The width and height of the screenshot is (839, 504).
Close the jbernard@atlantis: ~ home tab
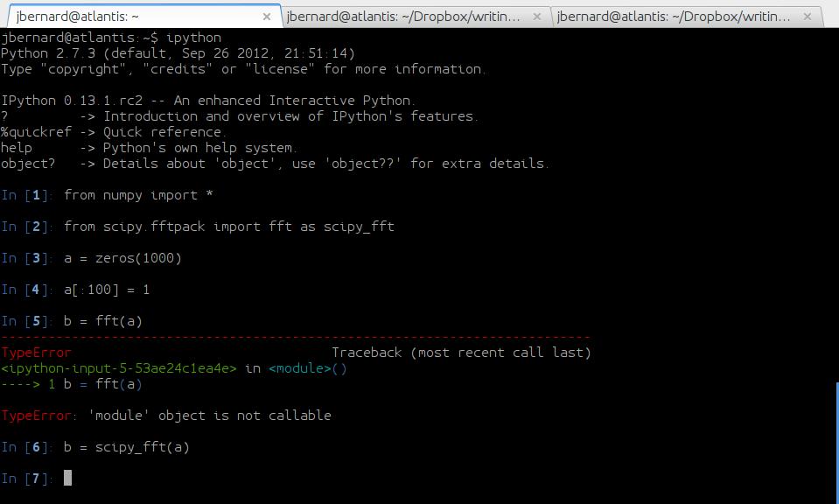[x=268, y=16]
